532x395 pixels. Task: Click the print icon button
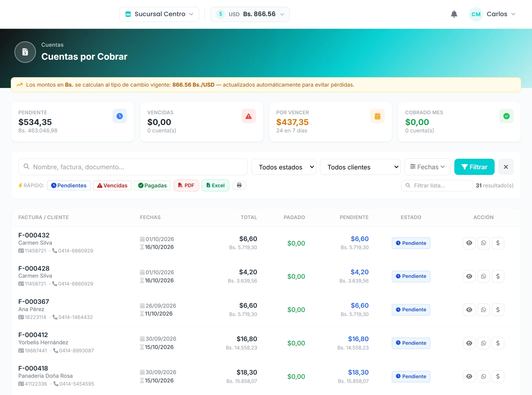coord(239,185)
